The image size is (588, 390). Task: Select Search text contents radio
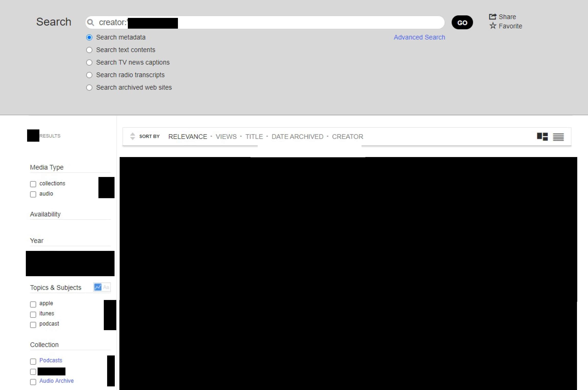tap(89, 50)
